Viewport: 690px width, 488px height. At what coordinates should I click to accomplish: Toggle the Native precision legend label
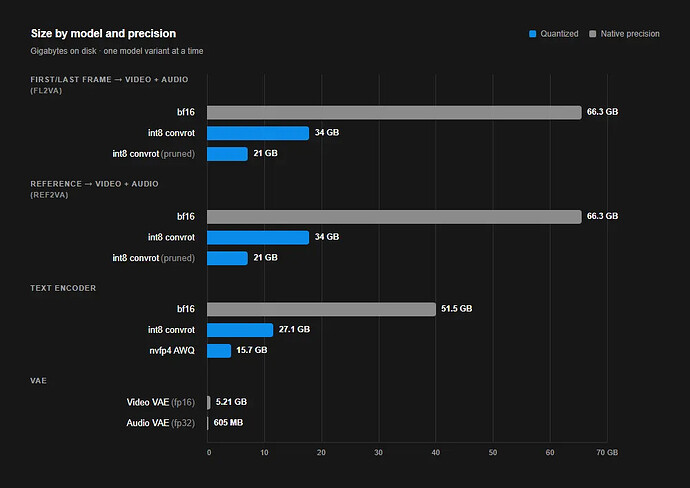tap(630, 34)
